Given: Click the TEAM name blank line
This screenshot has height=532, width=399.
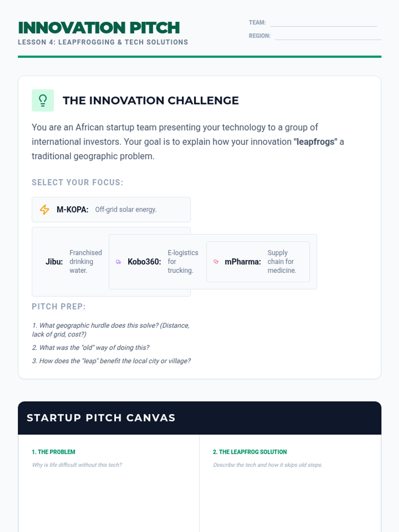Looking at the screenshot, I should 324,23.
